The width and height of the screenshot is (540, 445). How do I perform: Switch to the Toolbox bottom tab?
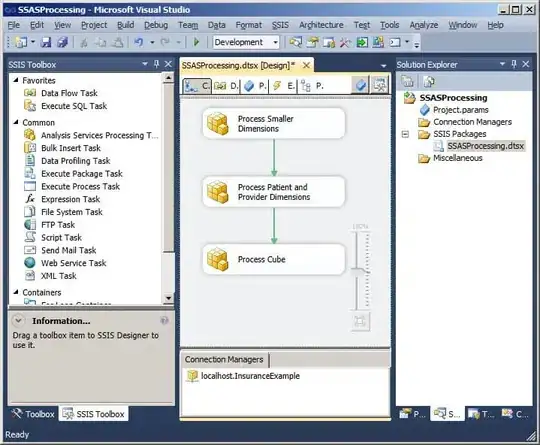click(x=33, y=414)
